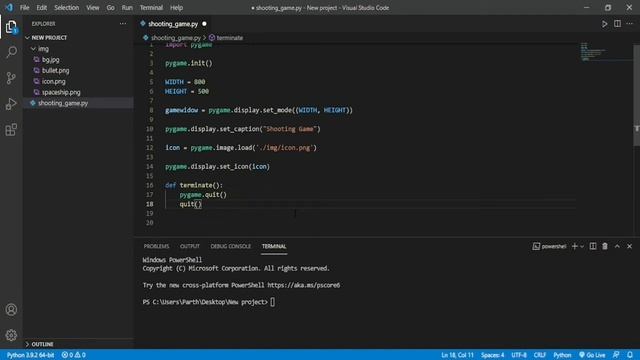Open the File menu
This screenshot has height=360, width=640.
[24, 8]
